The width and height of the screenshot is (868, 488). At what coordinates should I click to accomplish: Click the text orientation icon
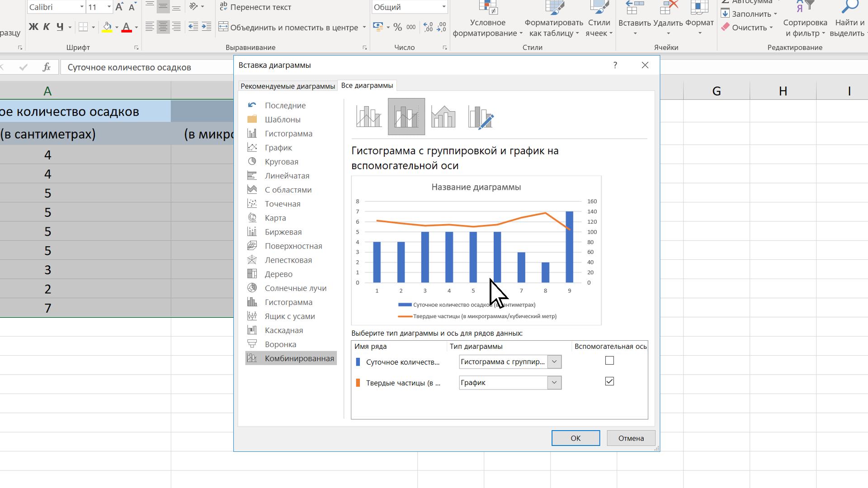193,7
